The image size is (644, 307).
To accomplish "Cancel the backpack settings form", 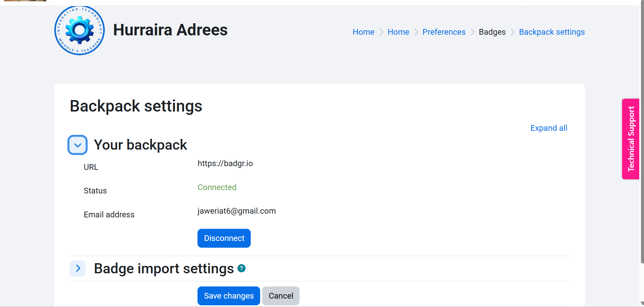I will coord(281,296).
